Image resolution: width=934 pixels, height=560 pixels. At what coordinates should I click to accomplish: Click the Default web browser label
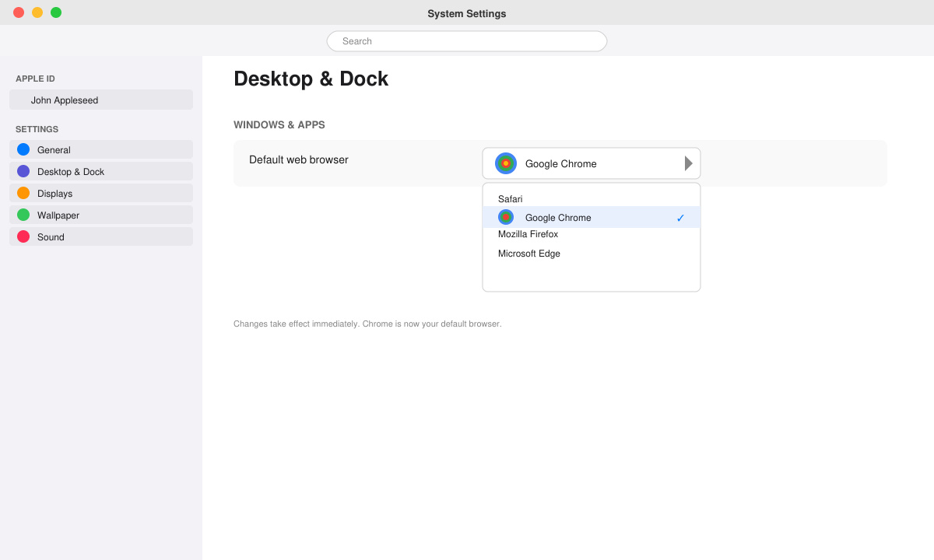click(299, 159)
